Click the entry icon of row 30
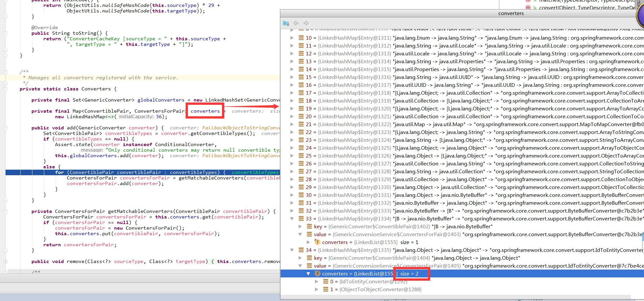The image size is (644, 301). (x=301, y=195)
